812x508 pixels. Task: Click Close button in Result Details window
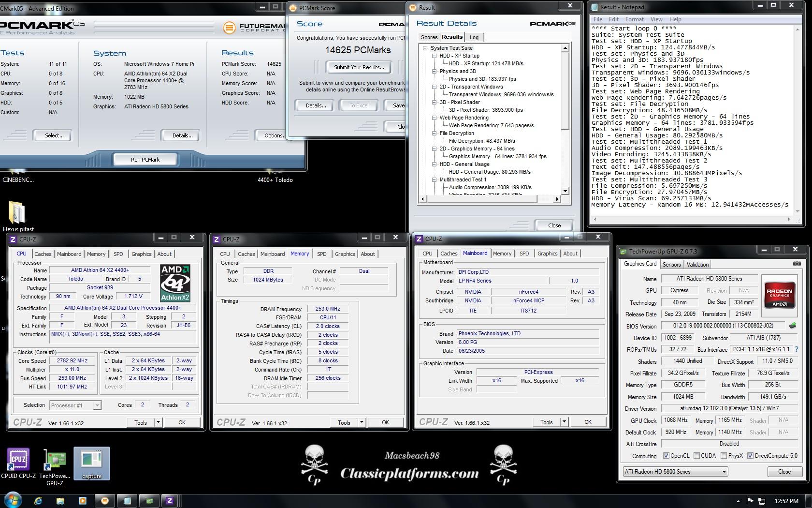(554, 225)
